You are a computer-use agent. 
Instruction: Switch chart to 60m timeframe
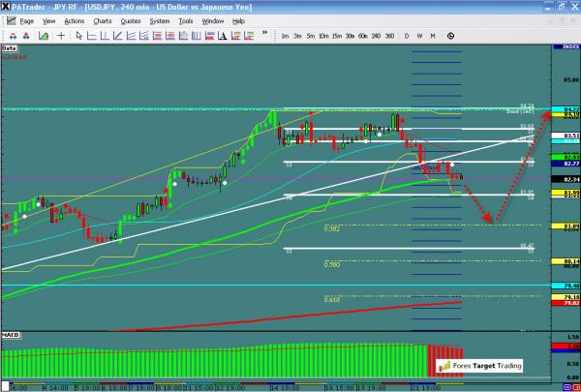click(x=362, y=36)
